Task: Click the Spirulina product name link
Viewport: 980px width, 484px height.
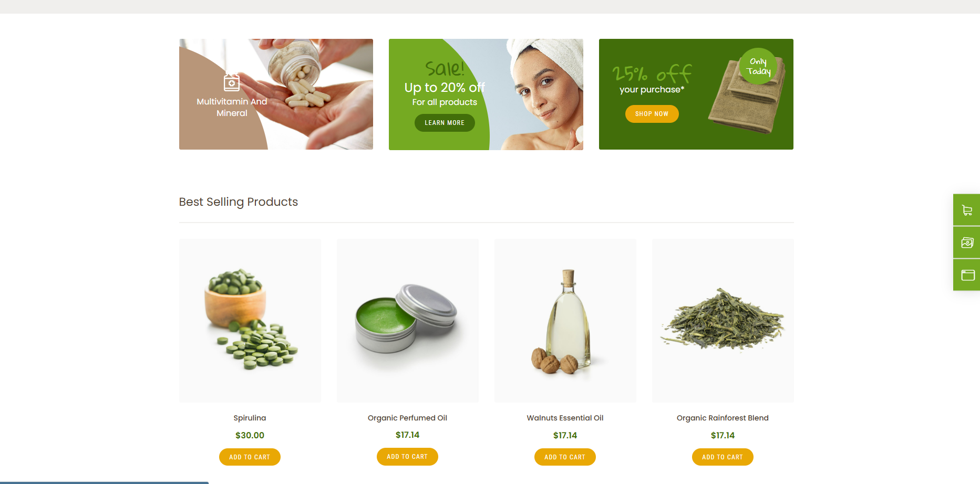Action: click(x=250, y=418)
